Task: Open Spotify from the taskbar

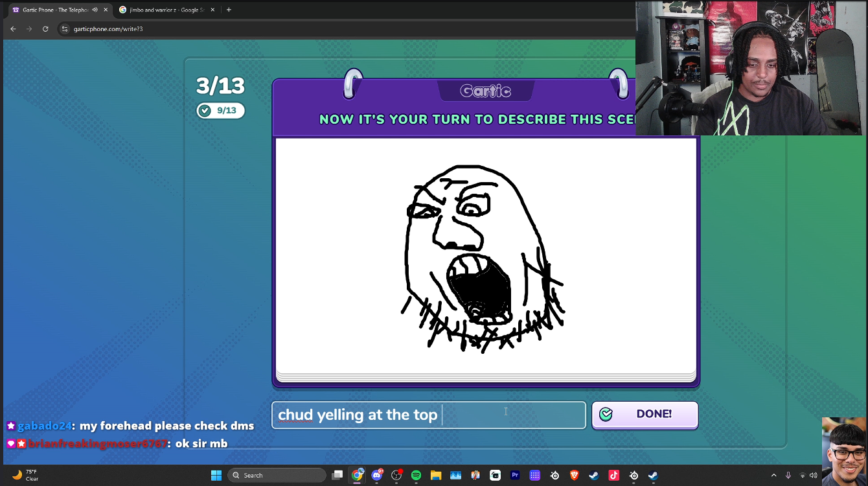Action: 416,475
